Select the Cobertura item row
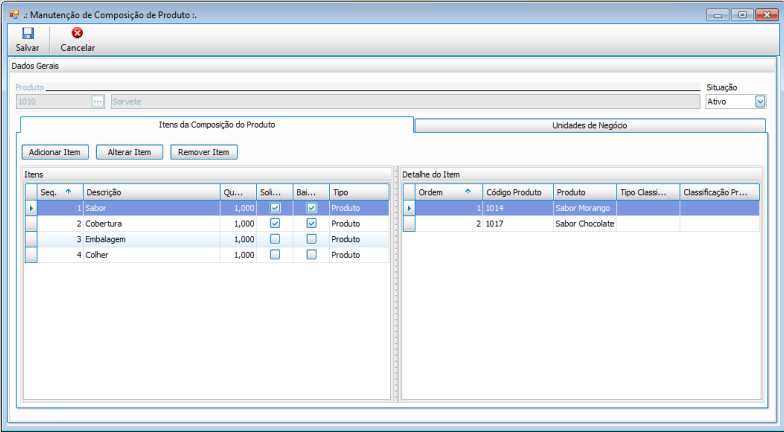This screenshot has height=432, width=784. point(207,224)
